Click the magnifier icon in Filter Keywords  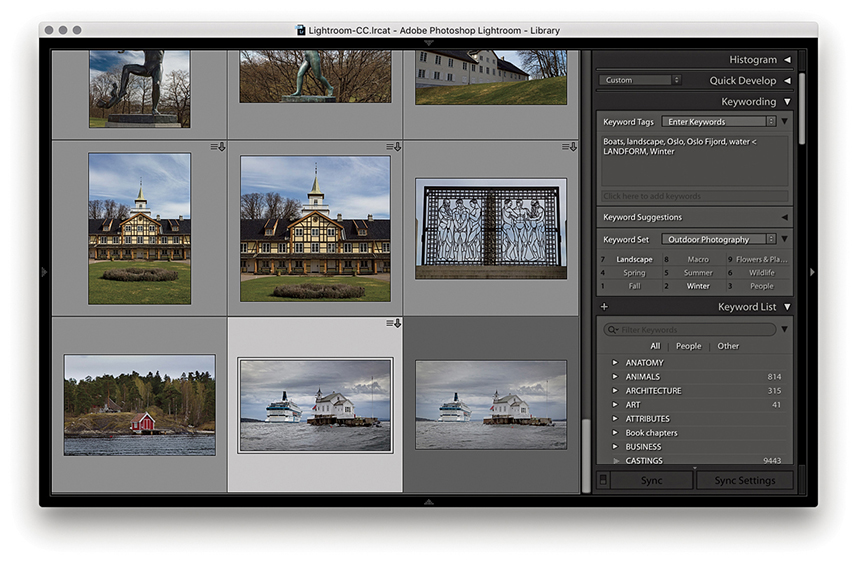point(611,330)
